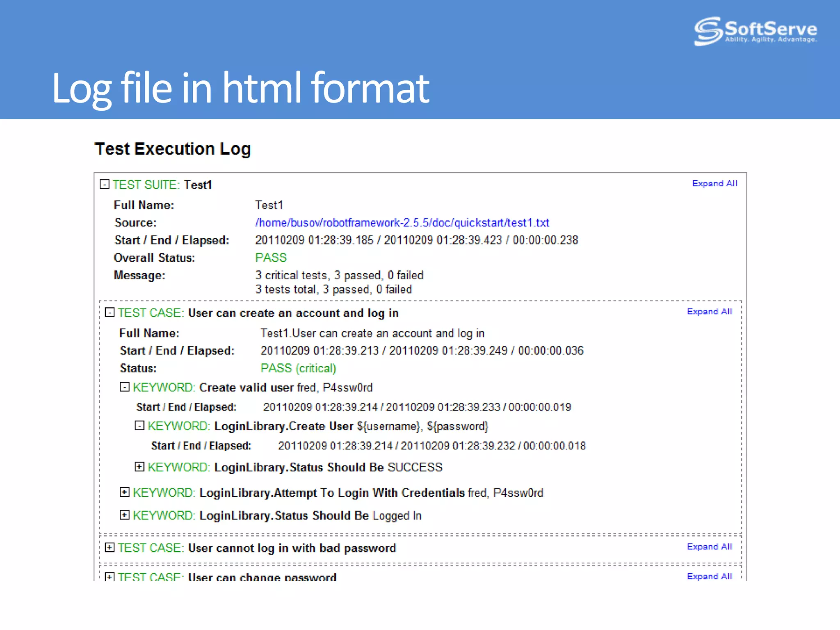Click message '3 tests total, 3 passed, 0 failed'
The image size is (840, 630).
[333, 290]
